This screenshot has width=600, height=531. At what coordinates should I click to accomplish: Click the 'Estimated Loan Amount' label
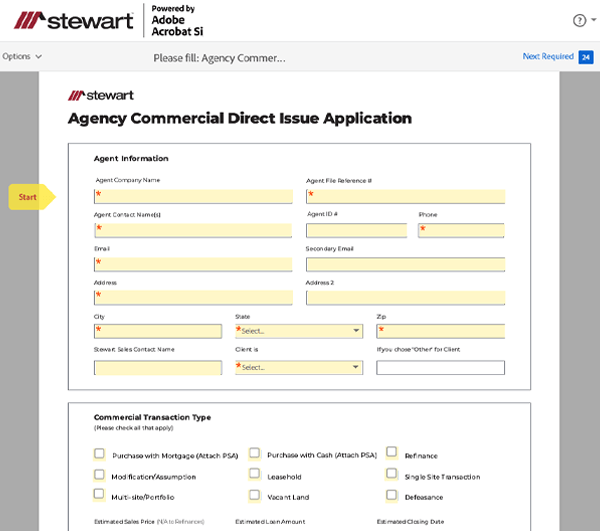pos(270,521)
